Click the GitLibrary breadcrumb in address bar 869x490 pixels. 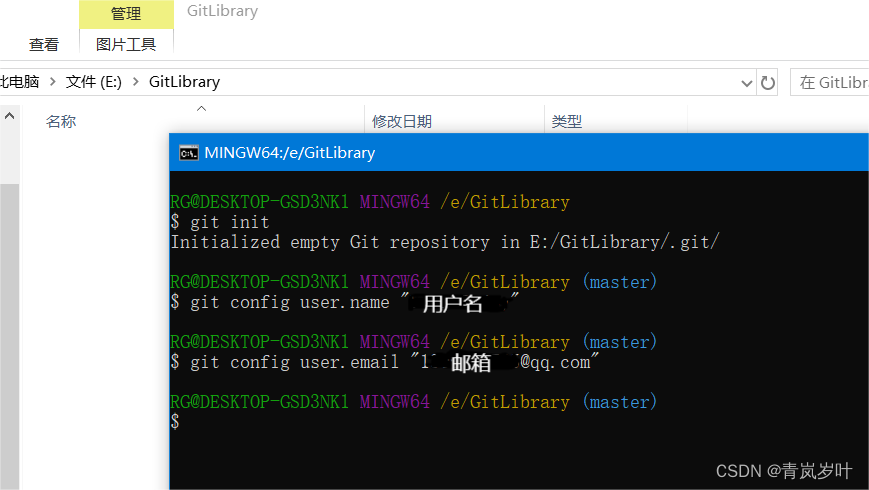point(185,82)
